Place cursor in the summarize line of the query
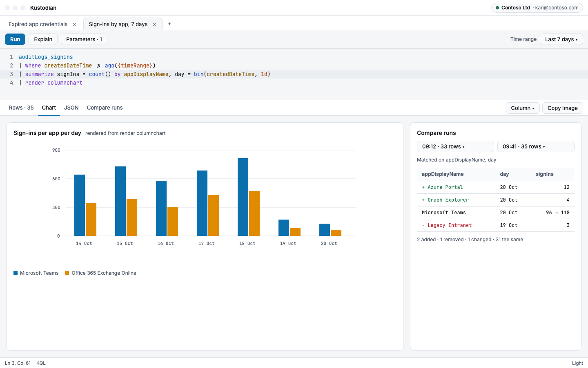This screenshot has height=368, width=588. [294, 74]
